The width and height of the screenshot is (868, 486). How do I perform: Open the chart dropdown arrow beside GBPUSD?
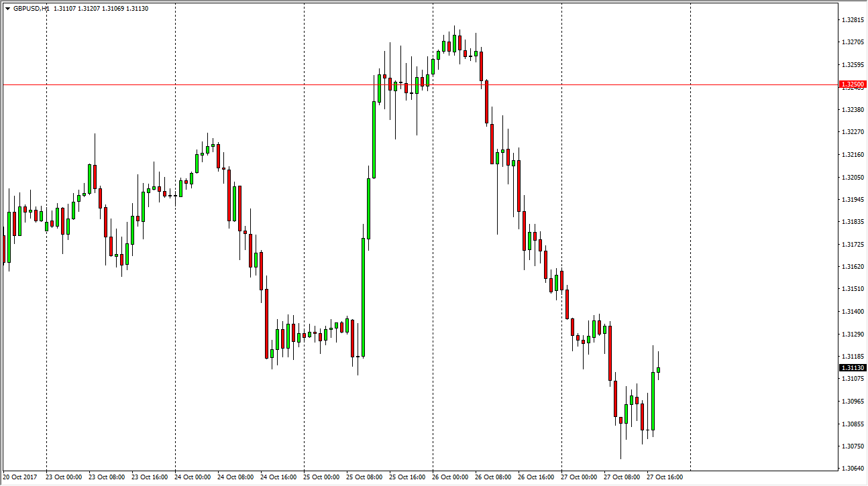pyautogui.click(x=7, y=9)
